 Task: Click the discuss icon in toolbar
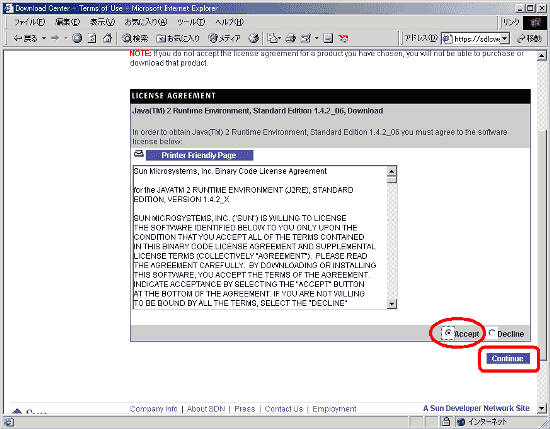tap(328, 38)
